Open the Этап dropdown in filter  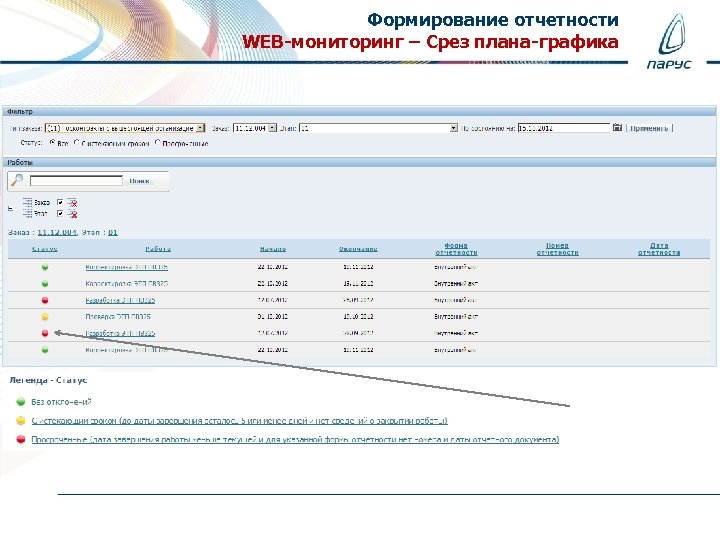tap(378, 128)
